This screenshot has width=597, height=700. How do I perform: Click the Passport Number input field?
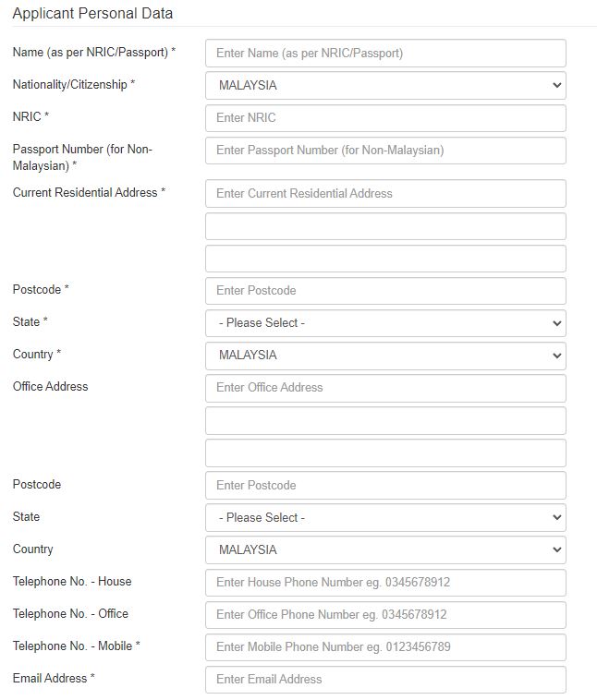pos(384,151)
